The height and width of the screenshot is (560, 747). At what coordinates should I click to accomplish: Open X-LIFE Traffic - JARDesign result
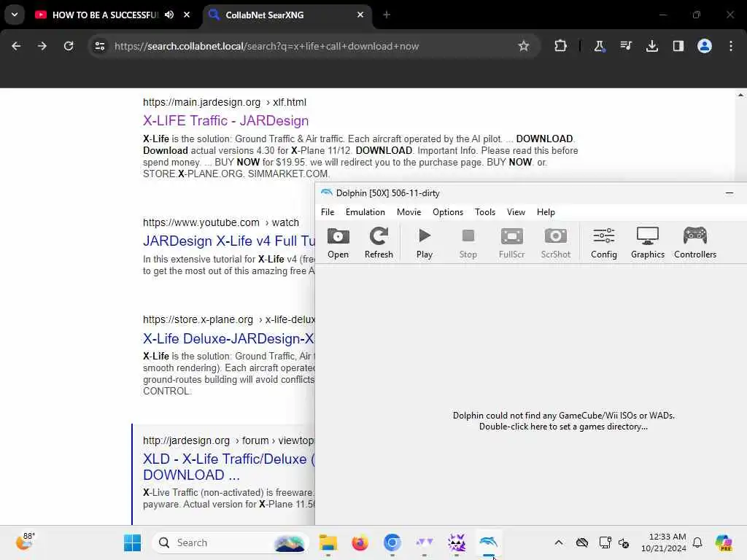click(x=226, y=120)
